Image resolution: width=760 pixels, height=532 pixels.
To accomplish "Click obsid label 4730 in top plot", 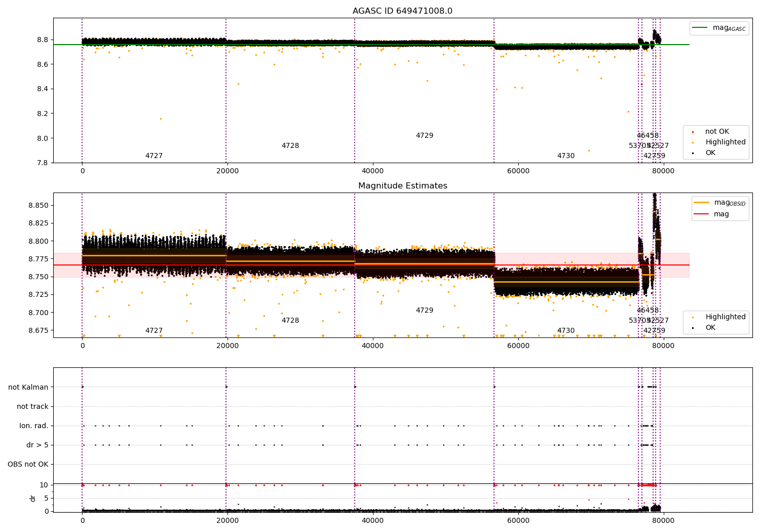I will 566,156.
